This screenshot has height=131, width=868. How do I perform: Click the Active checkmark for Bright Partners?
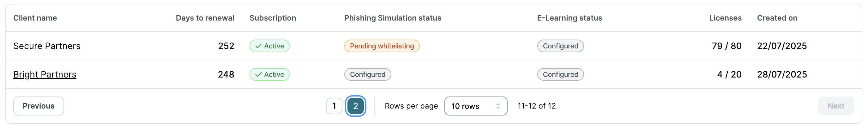(x=258, y=74)
